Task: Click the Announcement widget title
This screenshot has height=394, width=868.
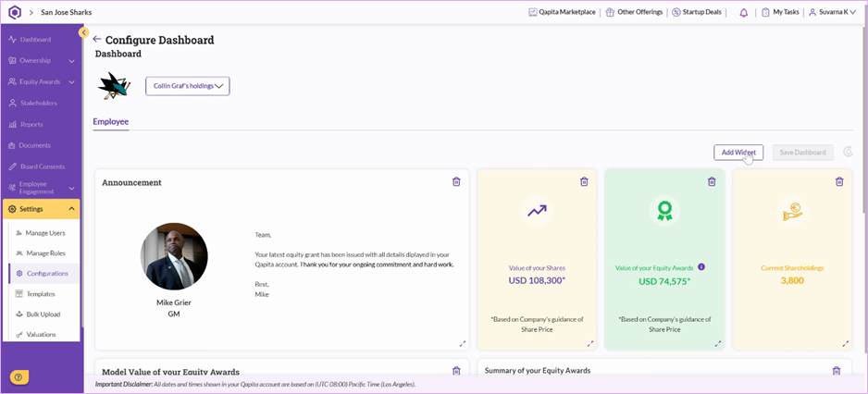Action: (x=131, y=182)
